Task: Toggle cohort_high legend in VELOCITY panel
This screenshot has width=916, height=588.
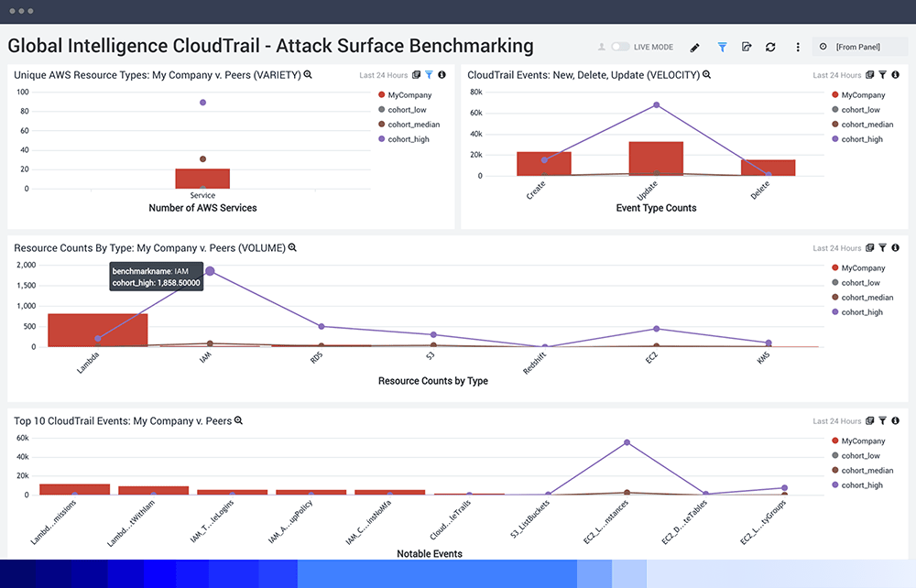Action: [x=857, y=139]
